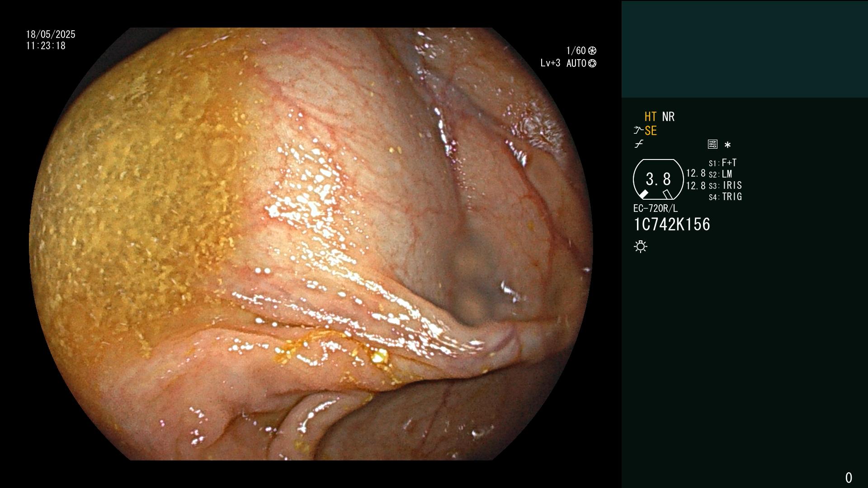Click the image counter 0 at bottom right
The height and width of the screenshot is (488, 868).
coord(849,478)
